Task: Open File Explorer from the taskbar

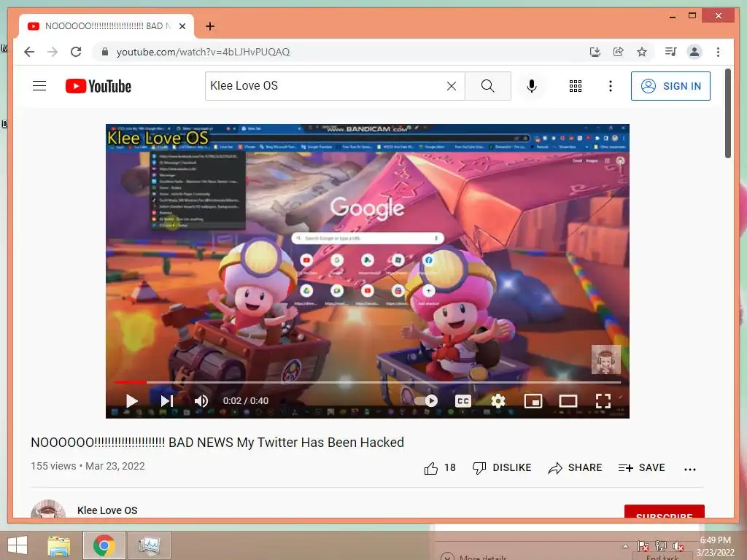Action: click(x=59, y=545)
